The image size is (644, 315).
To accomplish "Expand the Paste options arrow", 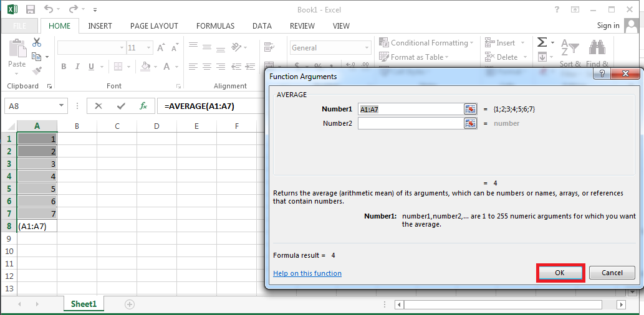I will 16,74.
